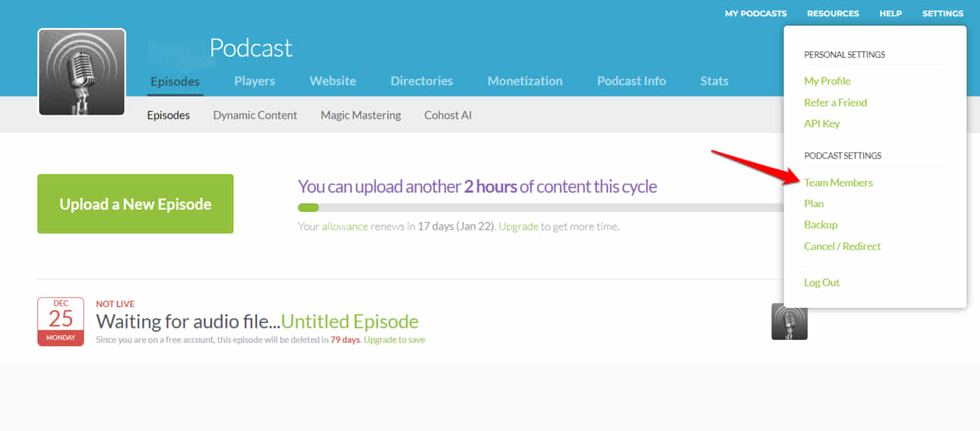980x431 pixels.
Task: Open API Key in personal settings
Action: 821,124
